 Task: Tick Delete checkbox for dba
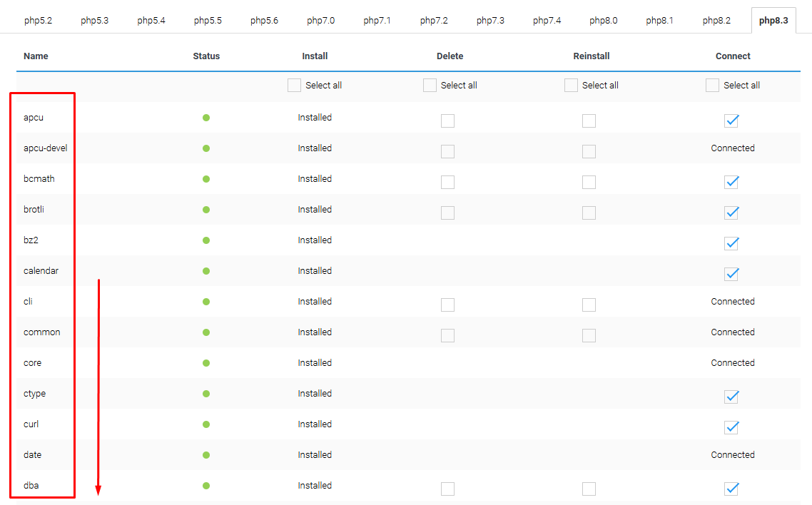[447, 489]
